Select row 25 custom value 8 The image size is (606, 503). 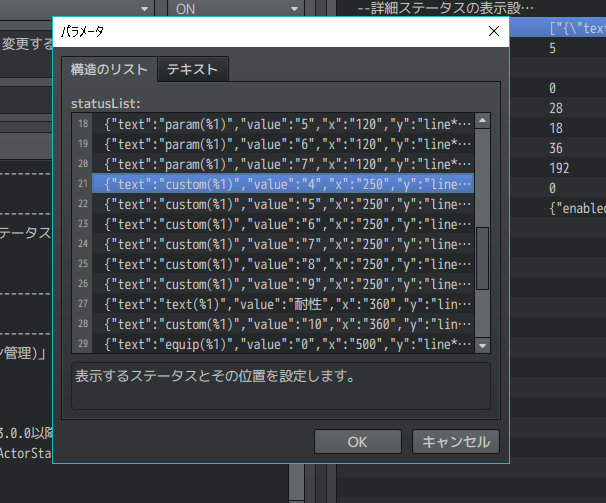(283, 264)
